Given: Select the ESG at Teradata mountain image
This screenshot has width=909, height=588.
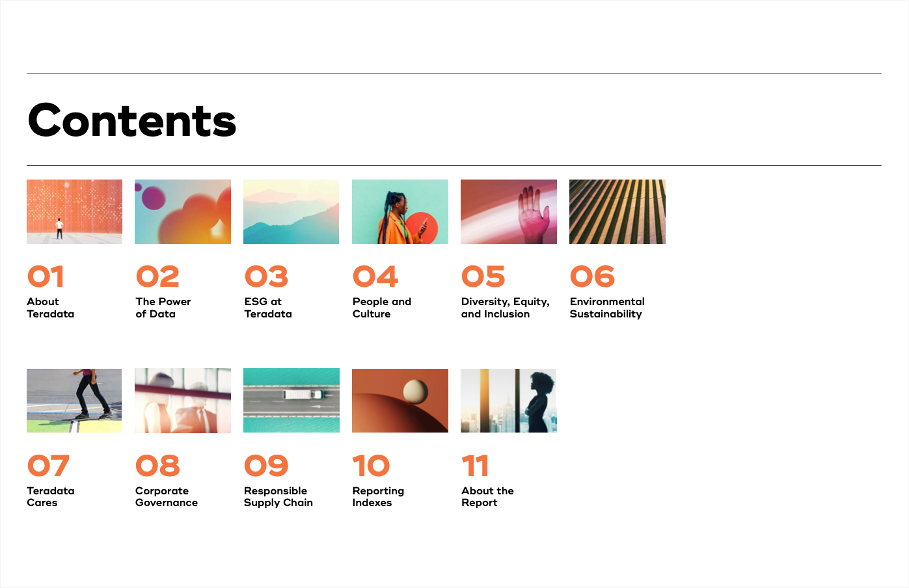Looking at the screenshot, I should coord(291,211).
